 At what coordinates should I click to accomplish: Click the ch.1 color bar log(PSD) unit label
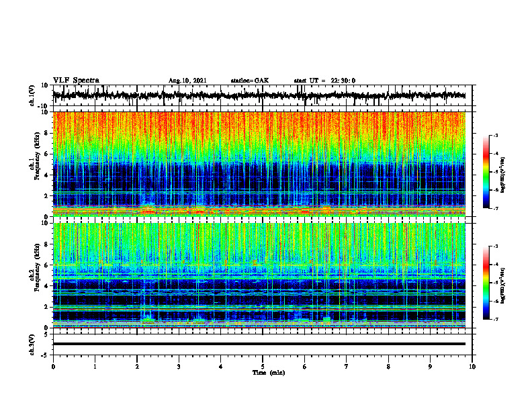pos(503,175)
